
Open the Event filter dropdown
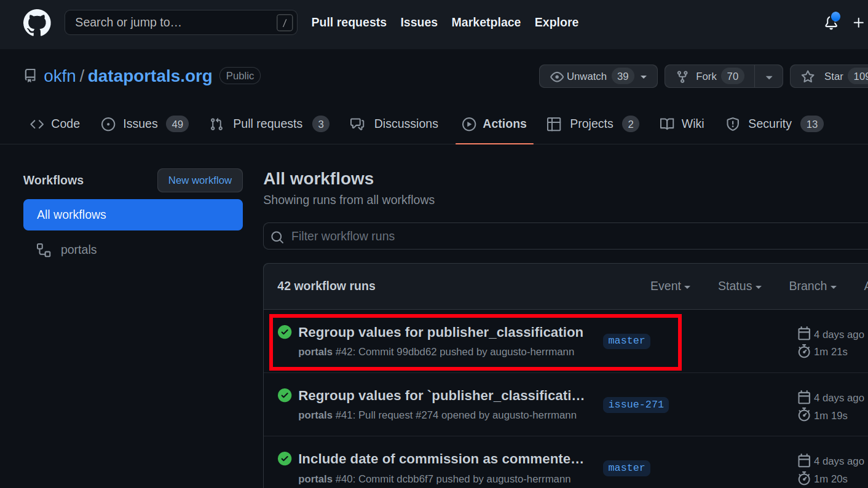tap(670, 286)
